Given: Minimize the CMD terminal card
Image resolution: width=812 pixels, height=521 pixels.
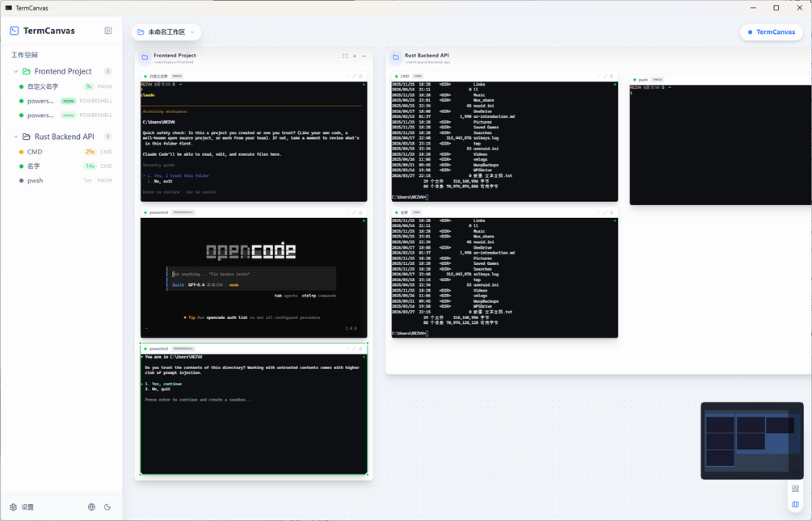Looking at the screenshot, I should pos(598,76).
